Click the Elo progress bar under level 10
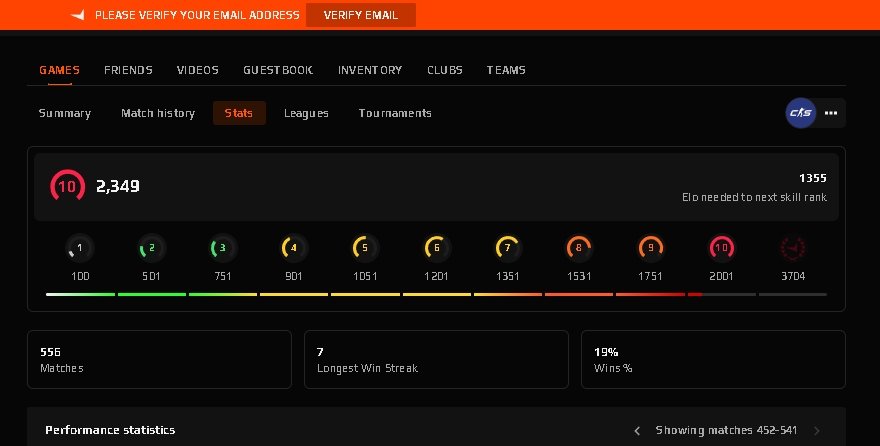The image size is (880, 446). coord(721,294)
